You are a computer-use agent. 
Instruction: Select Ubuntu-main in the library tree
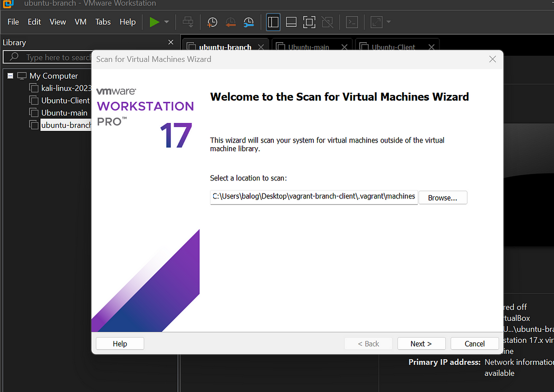pos(64,113)
